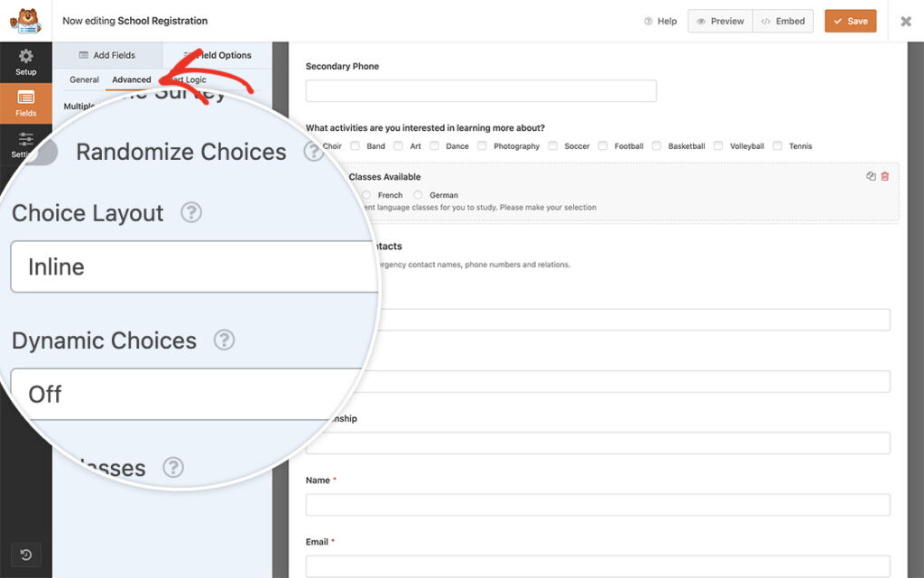Click the Embed button
The image size is (924, 578).
tap(783, 22)
